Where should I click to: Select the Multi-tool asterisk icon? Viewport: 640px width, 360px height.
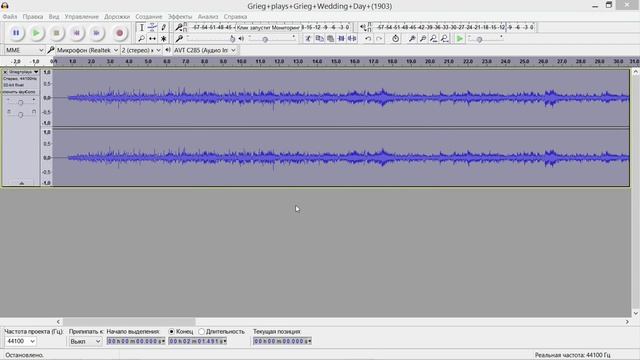click(x=163, y=38)
